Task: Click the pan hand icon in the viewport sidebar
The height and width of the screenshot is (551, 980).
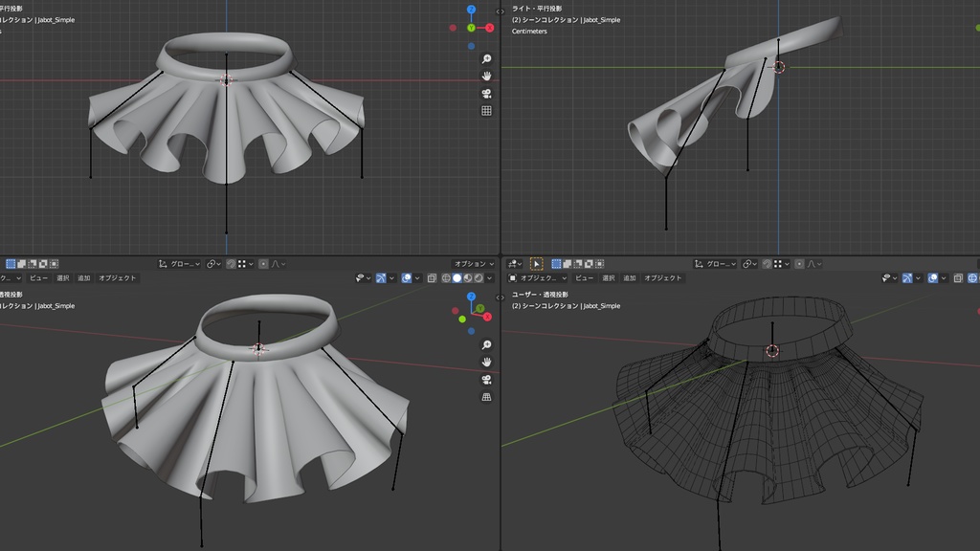Action: click(485, 76)
